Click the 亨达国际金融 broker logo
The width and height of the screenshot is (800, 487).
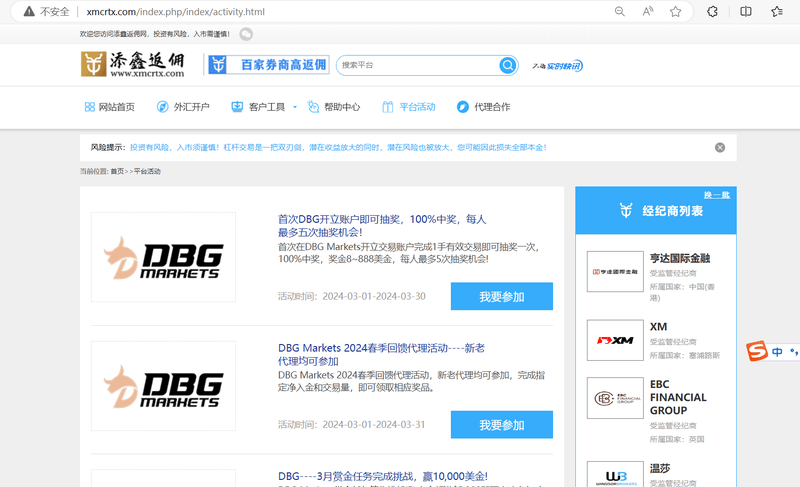[615, 271]
